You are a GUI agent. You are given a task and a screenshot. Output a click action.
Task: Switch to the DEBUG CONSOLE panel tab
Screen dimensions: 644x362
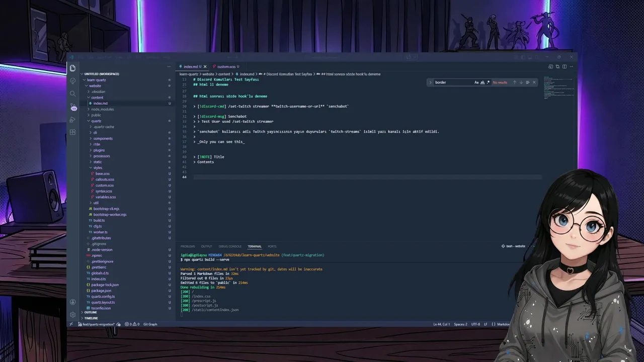(x=230, y=246)
